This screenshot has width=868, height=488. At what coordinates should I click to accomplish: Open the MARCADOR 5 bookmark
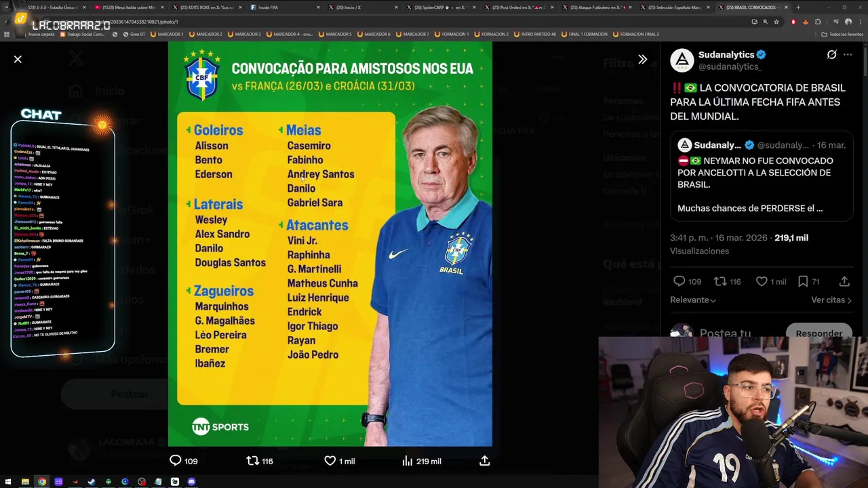[334, 34]
